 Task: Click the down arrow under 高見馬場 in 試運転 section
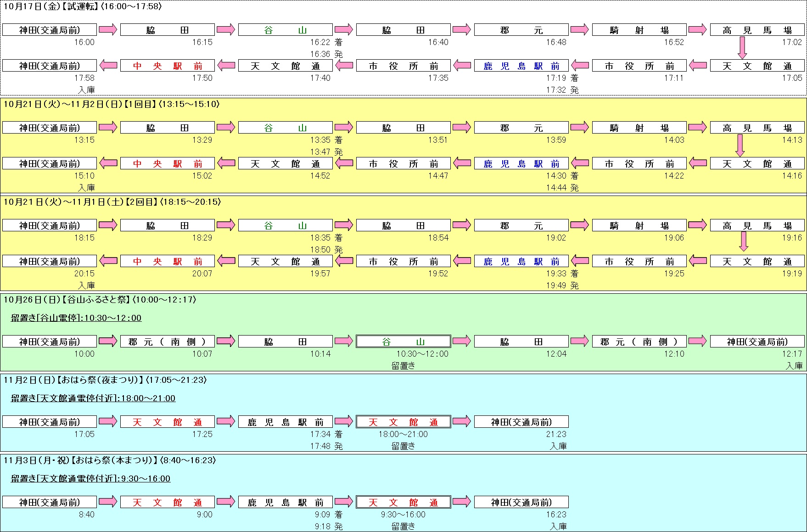(742, 48)
